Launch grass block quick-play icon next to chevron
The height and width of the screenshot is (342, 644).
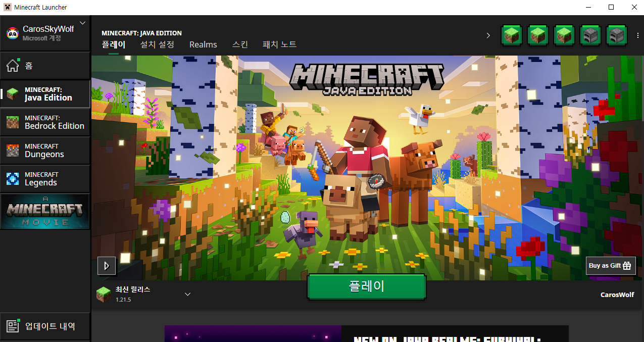coord(512,35)
